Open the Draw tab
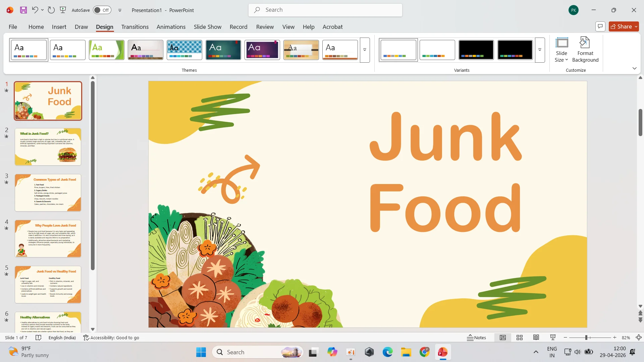This screenshot has width=644, height=362. 81,27
